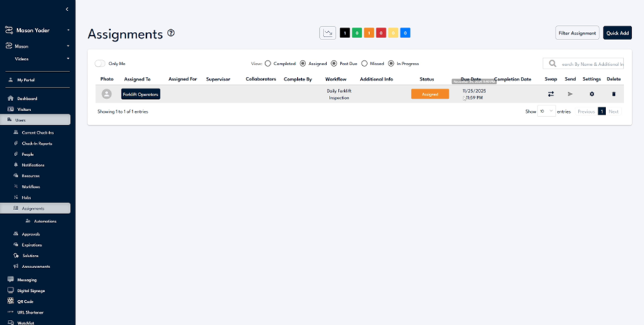Click help question mark beside Assignments title
This screenshot has width=644, height=325.
(x=171, y=33)
